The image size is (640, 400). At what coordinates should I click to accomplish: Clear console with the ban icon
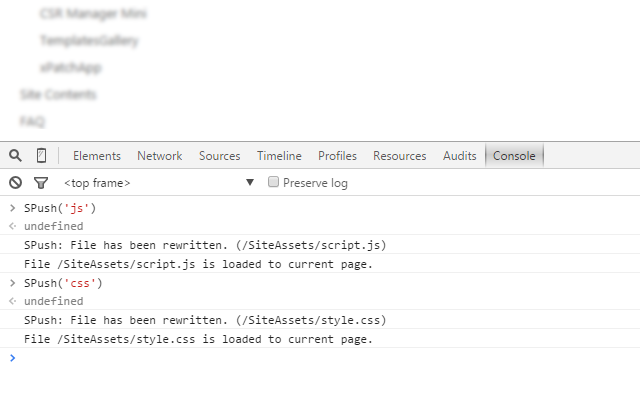16,182
